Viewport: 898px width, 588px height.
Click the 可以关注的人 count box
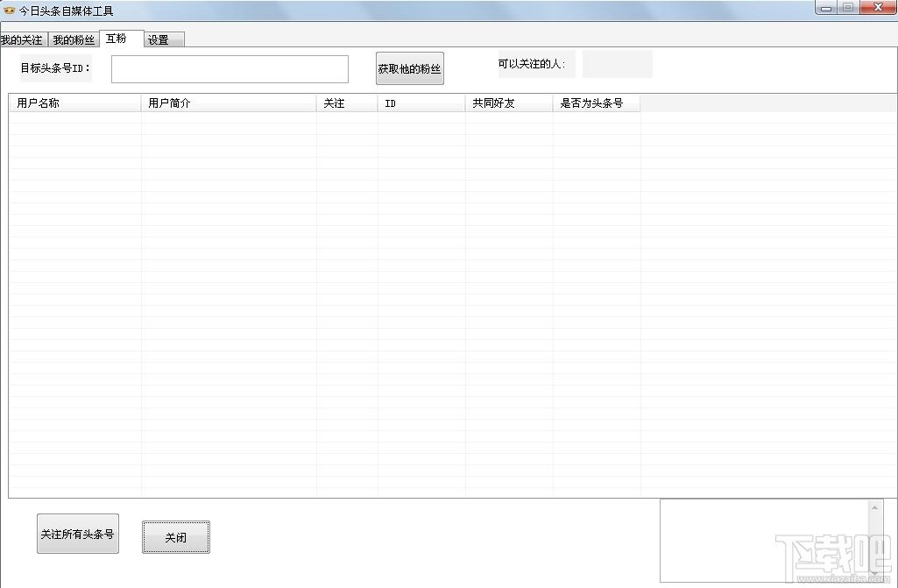618,64
